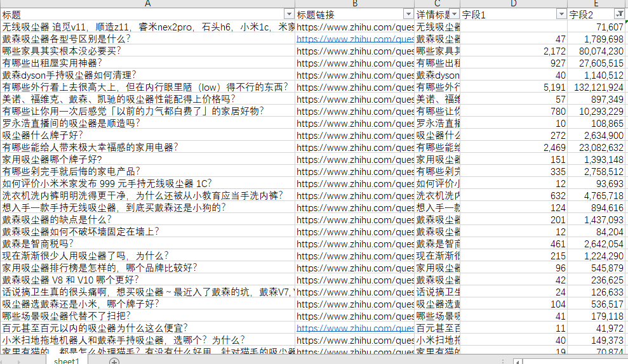Select title cell 戴森是智商税吗?
The height and width of the screenshot is (364, 628).
147,244
